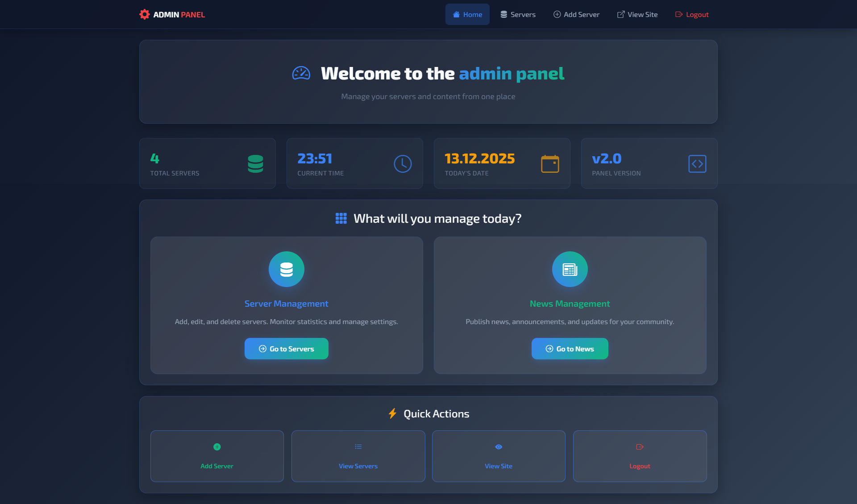This screenshot has height=504, width=857.
Task: Log out using the top navigation link
Action: point(692,14)
